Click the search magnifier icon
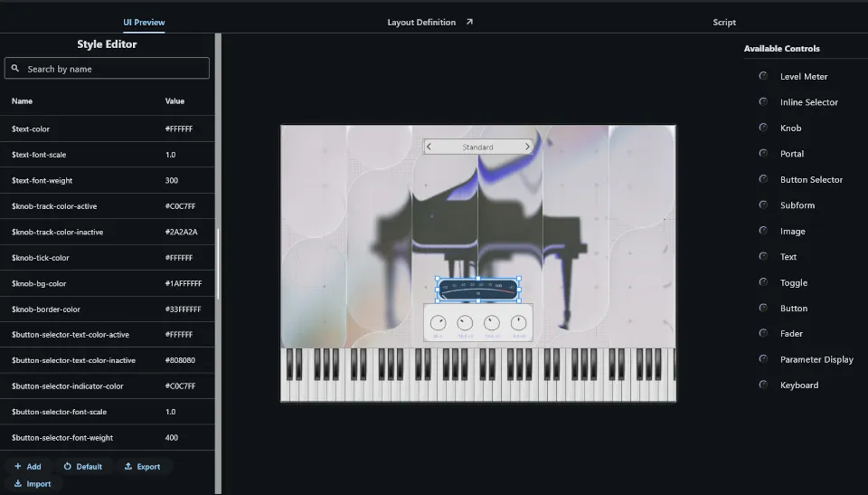This screenshot has height=495, width=868. tap(15, 68)
